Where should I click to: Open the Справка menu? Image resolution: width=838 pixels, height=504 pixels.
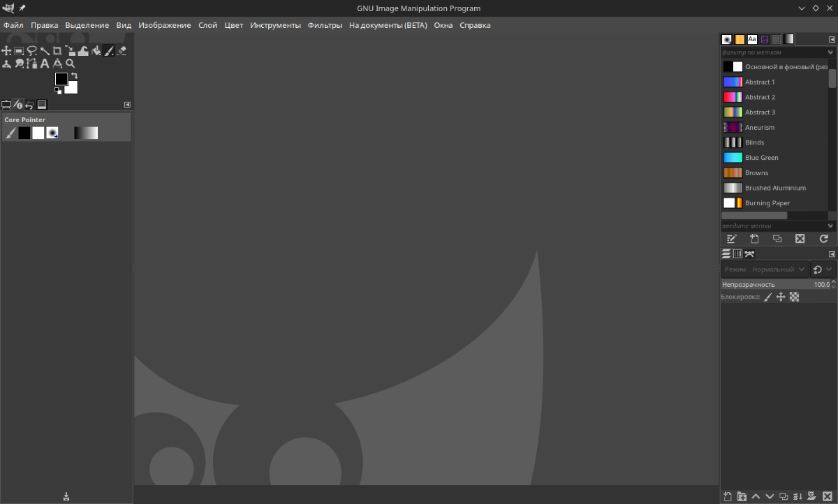click(x=475, y=25)
